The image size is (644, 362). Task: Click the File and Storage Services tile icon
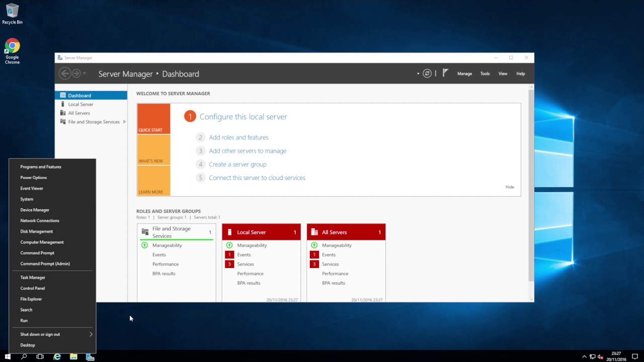tap(145, 232)
